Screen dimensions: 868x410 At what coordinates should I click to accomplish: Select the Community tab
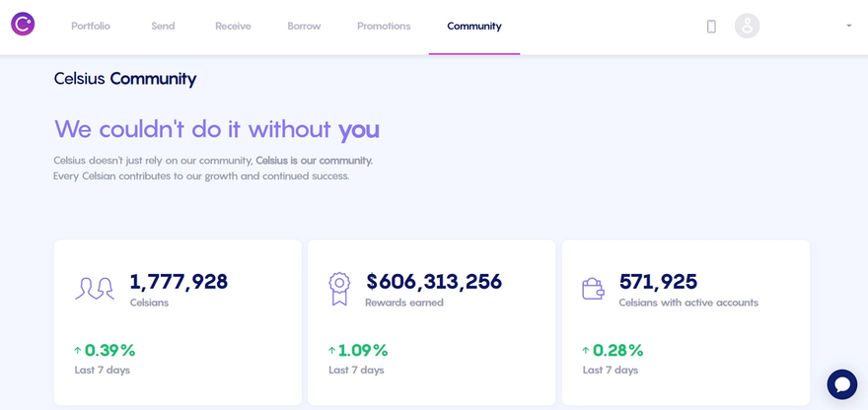(474, 26)
